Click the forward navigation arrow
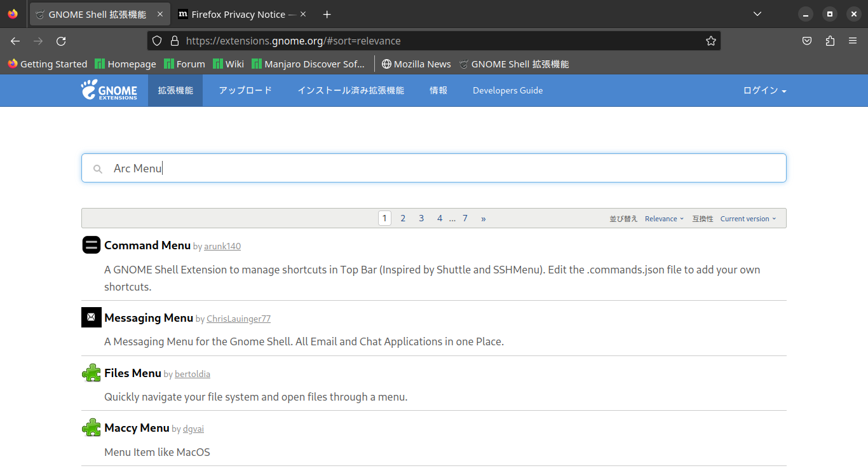 click(38, 41)
